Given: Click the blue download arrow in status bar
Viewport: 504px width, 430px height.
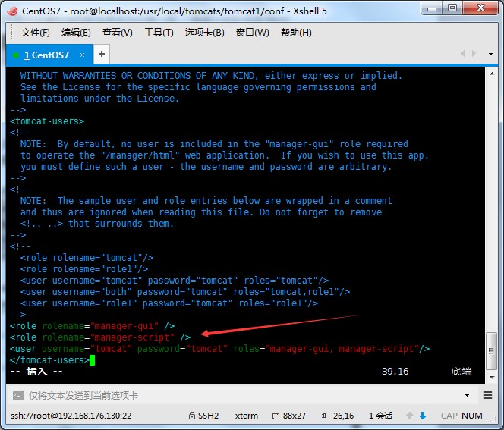Looking at the screenshot, I should pos(423,416).
